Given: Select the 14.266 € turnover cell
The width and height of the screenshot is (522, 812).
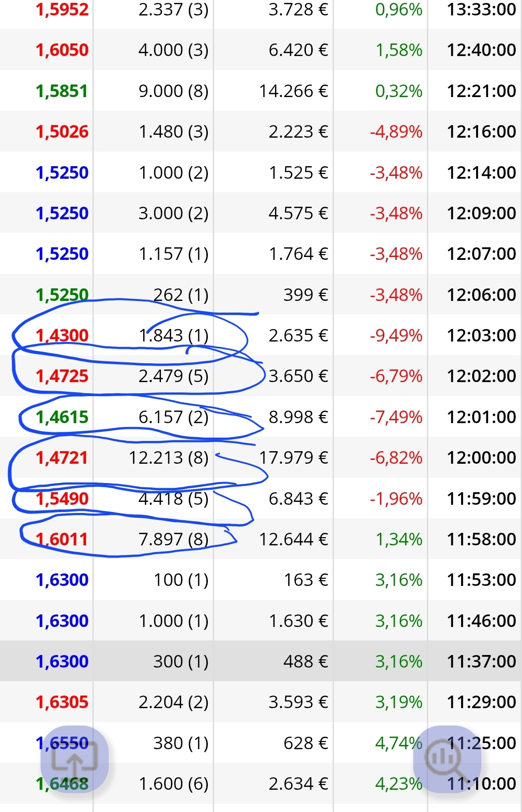Looking at the screenshot, I should coord(294,91).
